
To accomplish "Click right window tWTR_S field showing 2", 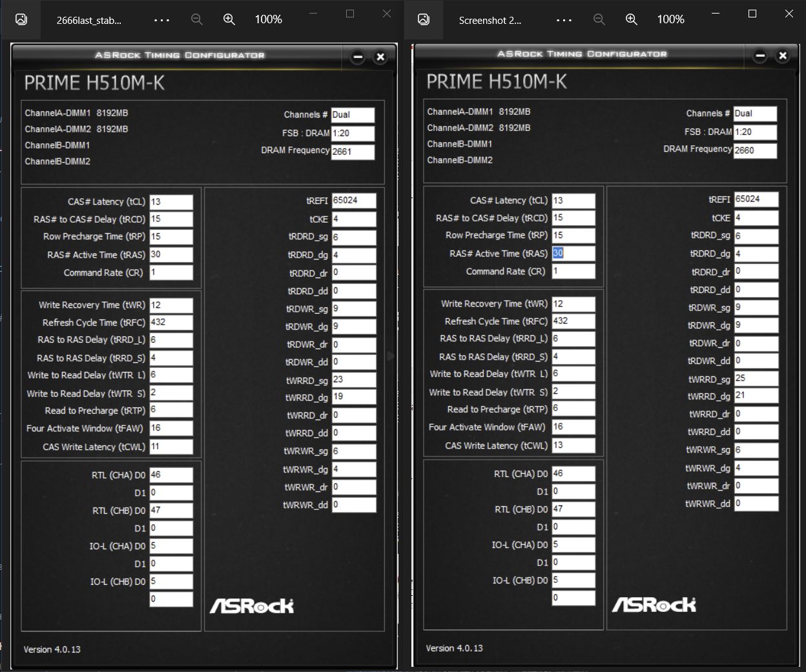I will point(573,391).
